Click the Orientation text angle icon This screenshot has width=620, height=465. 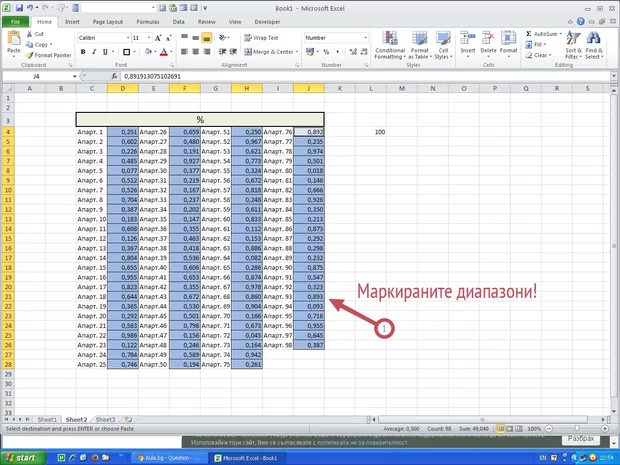click(x=223, y=38)
